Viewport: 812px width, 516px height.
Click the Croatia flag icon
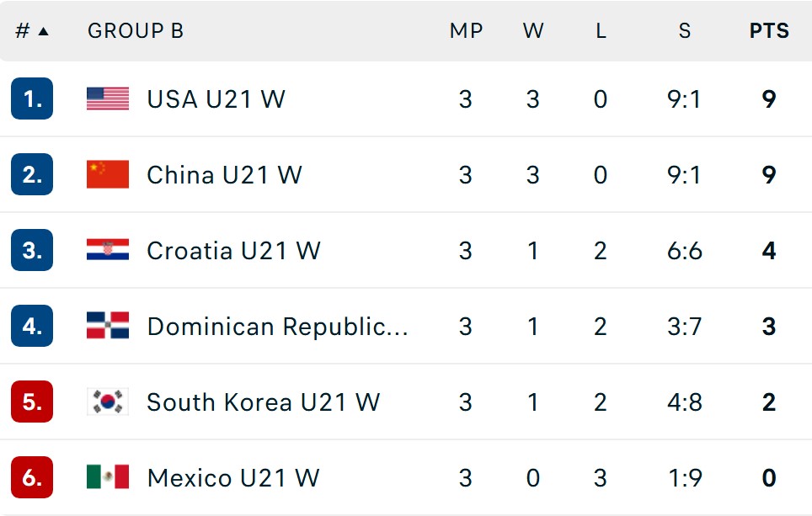[108, 249]
